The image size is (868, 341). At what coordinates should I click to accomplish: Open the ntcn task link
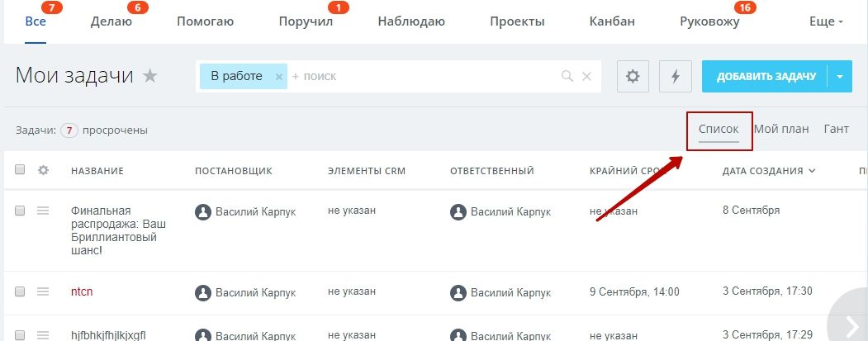(x=82, y=291)
